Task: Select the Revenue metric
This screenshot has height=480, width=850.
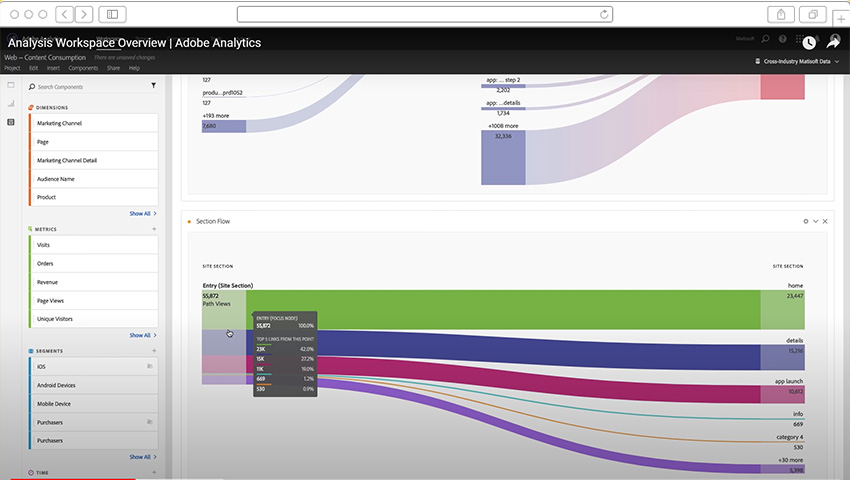Action: coord(93,282)
